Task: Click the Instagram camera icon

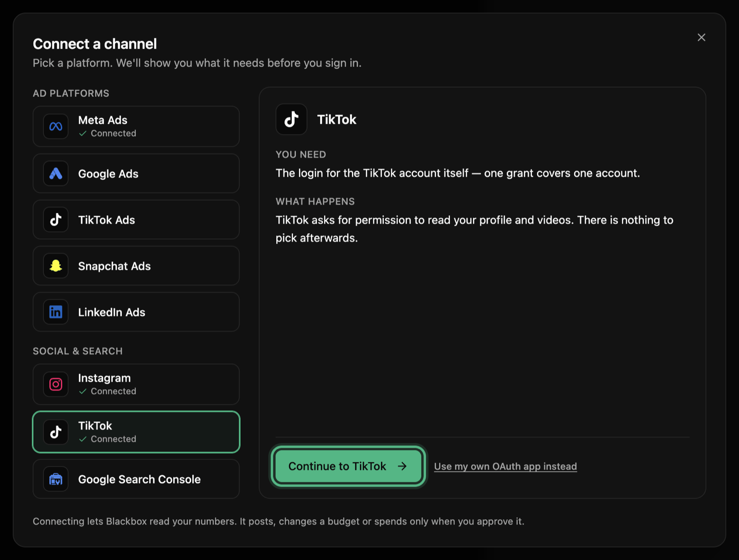Action: tap(56, 384)
